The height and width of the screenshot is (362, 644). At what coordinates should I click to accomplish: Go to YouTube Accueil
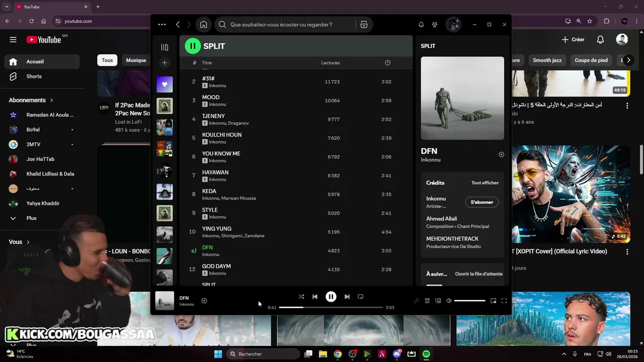tap(42, 61)
